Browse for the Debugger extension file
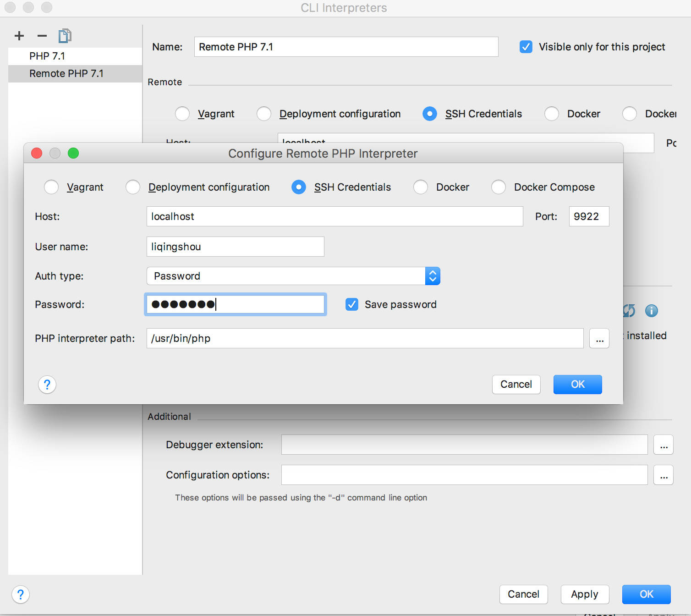Image resolution: width=691 pixels, height=616 pixels. (x=664, y=445)
